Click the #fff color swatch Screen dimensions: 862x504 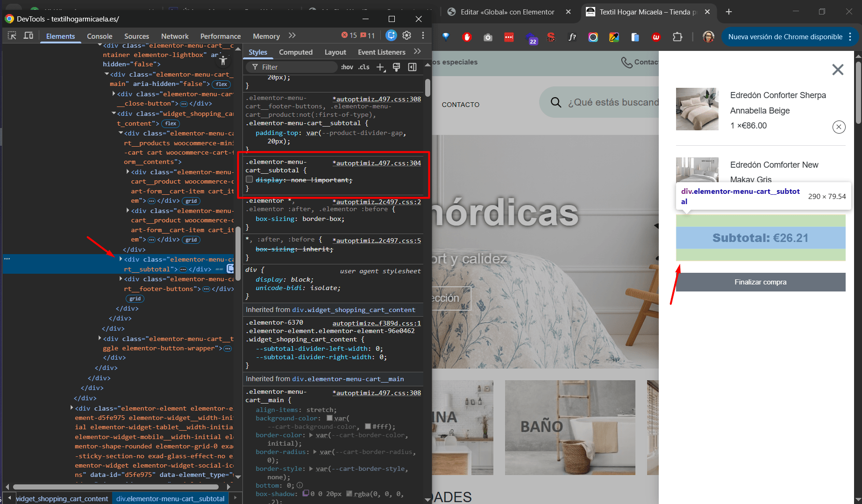click(368, 426)
